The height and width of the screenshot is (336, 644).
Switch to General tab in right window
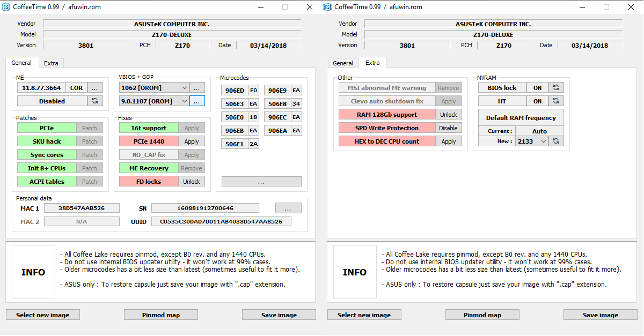(x=343, y=63)
